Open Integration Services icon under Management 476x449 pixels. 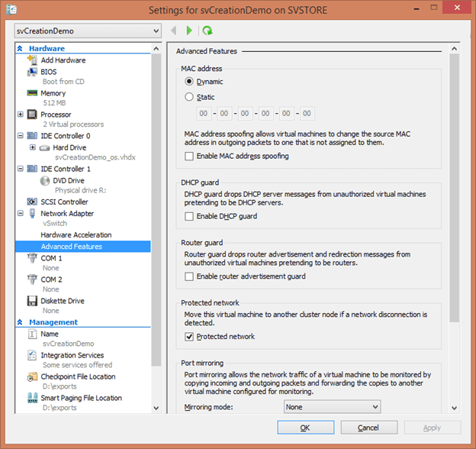click(x=33, y=355)
